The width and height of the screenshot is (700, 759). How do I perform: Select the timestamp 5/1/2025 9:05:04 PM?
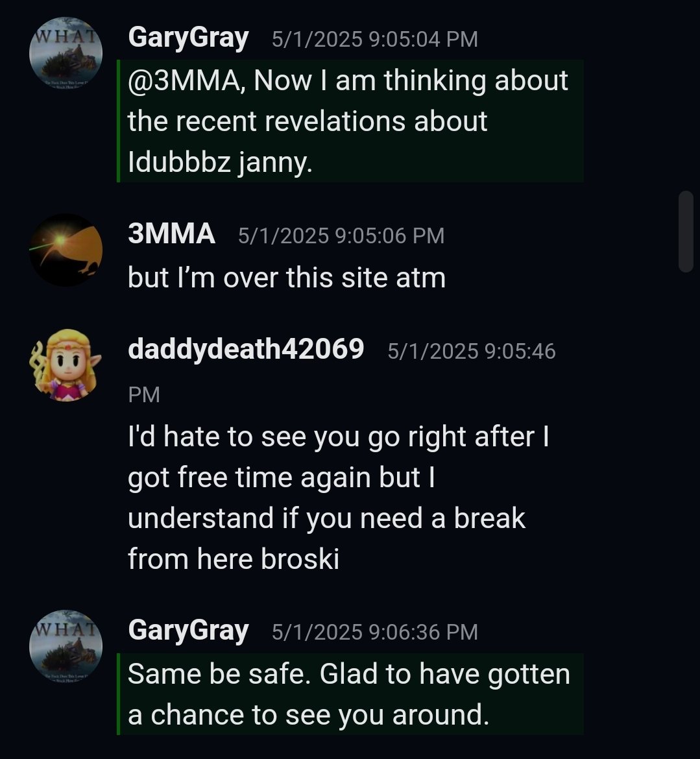pos(375,39)
